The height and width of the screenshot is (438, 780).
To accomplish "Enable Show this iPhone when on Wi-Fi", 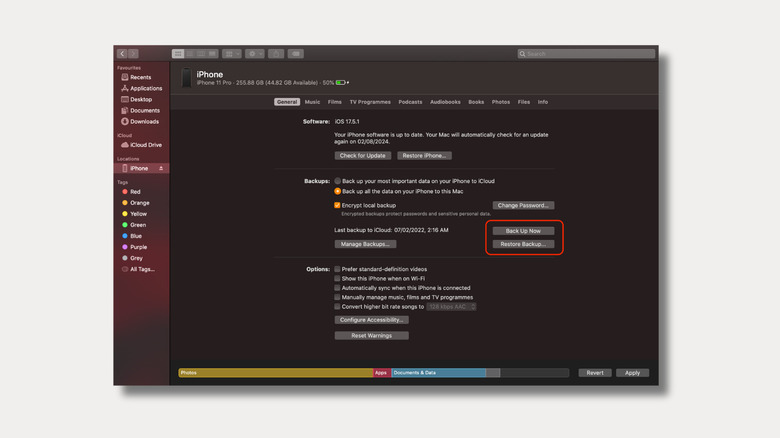I will [x=338, y=278].
